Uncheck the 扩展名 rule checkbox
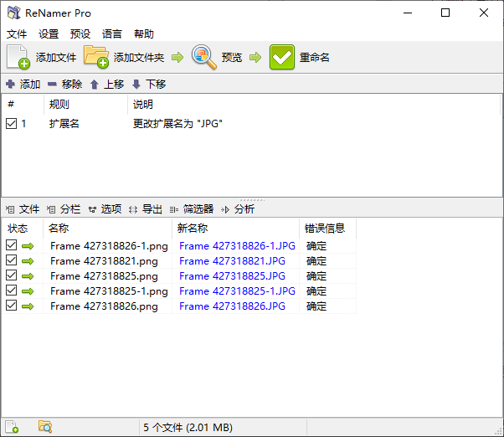This screenshot has width=504, height=437. [11, 124]
